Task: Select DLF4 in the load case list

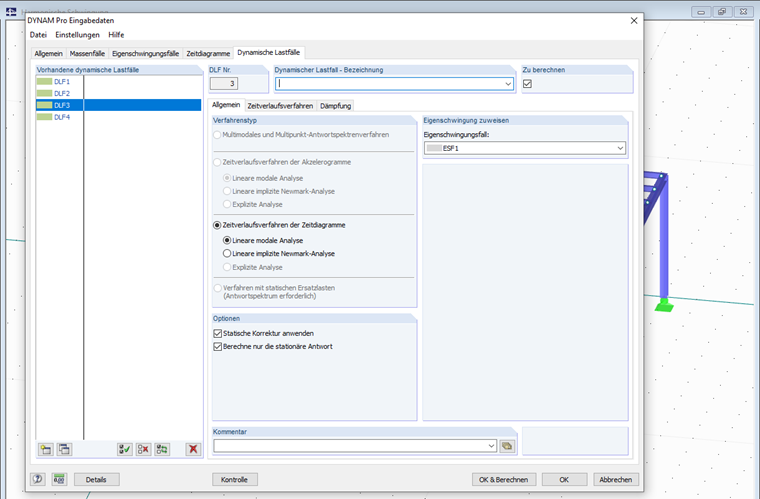Action: coord(118,117)
